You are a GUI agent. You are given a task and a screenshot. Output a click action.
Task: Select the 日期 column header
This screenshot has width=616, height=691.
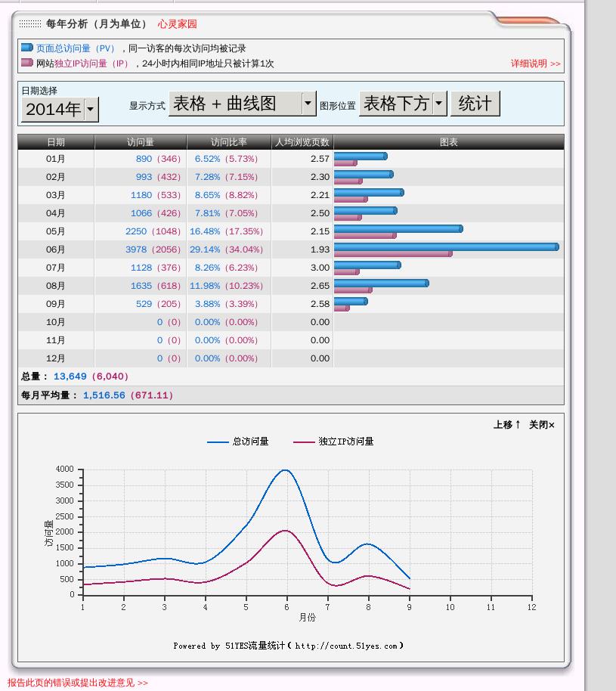(x=54, y=141)
